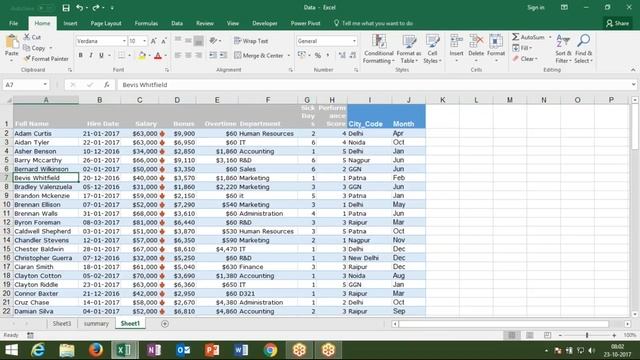Click the AutoSum sigma icon
Image resolution: width=640 pixels, height=360 pixels.
(x=516, y=37)
